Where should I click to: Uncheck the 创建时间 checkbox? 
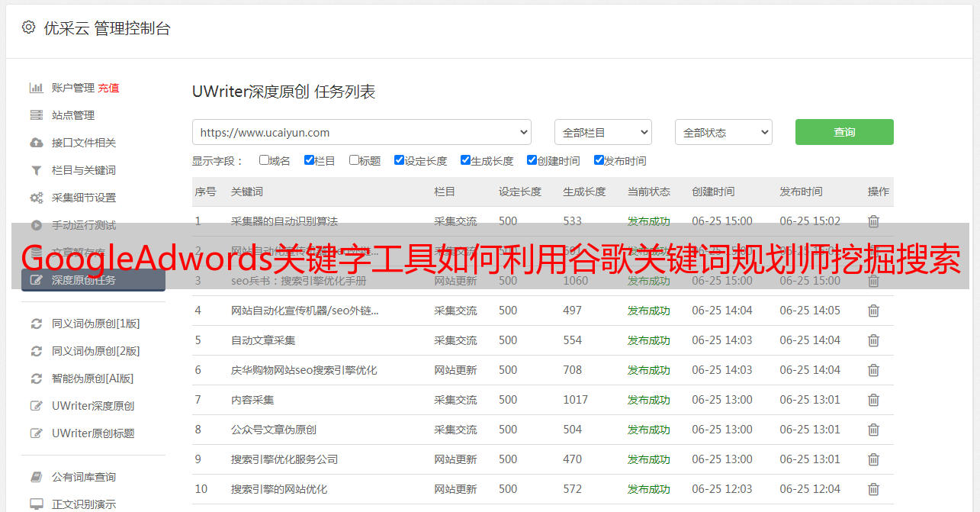532,160
